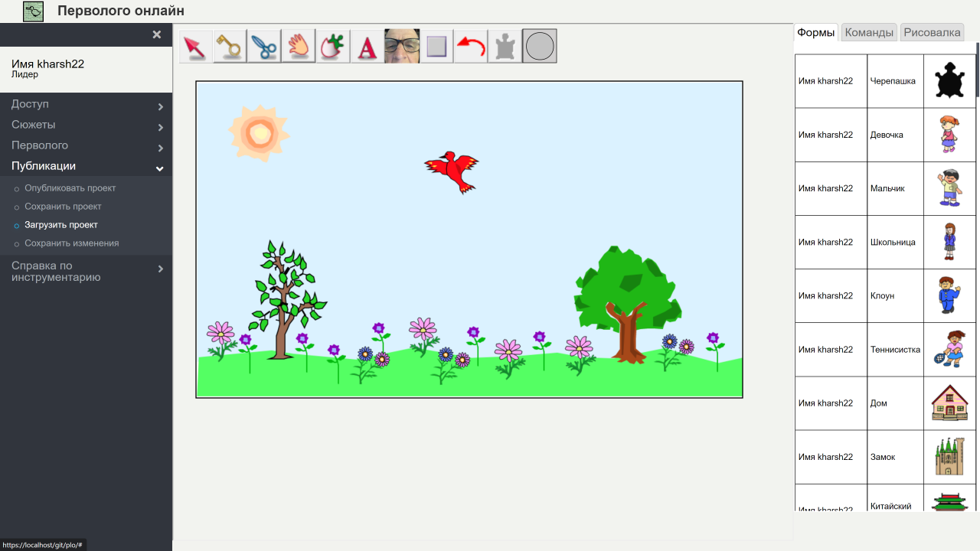Open the Рисовалка tab
Screen dimensions: 980x551
[932, 32]
